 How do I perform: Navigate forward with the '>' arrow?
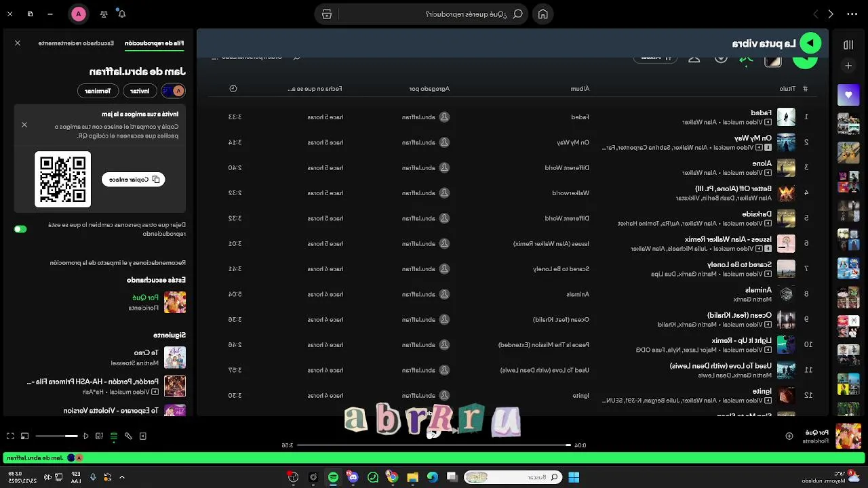click(831, 14)
